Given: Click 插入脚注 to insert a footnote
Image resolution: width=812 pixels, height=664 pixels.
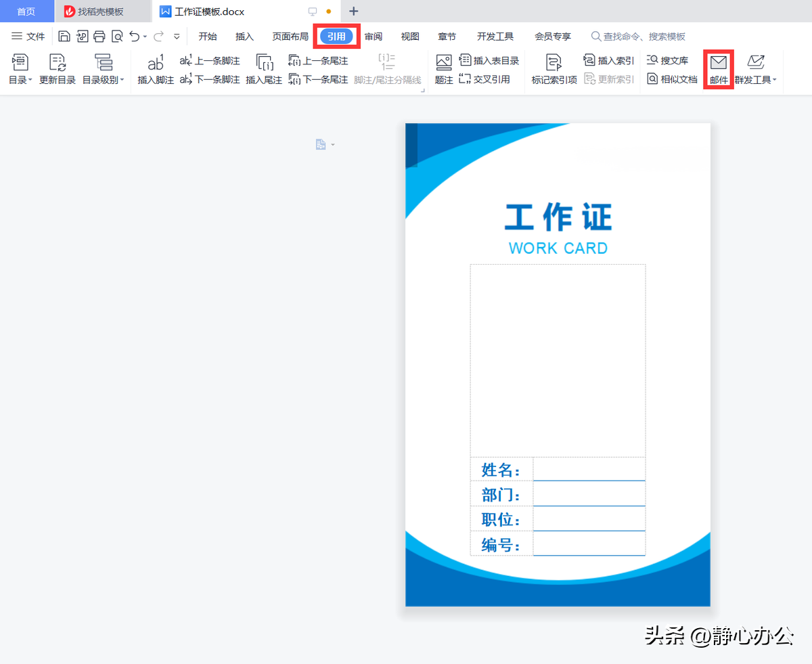Looking at the screenshot, I should pos(156,70).
